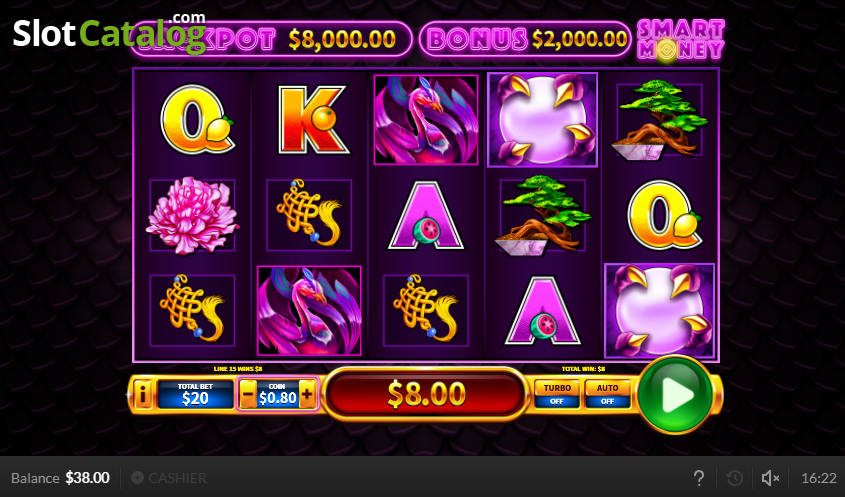Increase coin value with plus button

[x=307, y=395]
